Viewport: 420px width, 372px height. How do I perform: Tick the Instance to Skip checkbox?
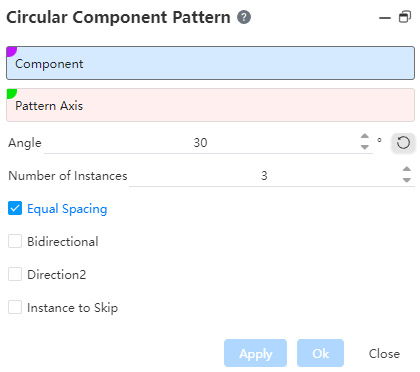point(15,307)
